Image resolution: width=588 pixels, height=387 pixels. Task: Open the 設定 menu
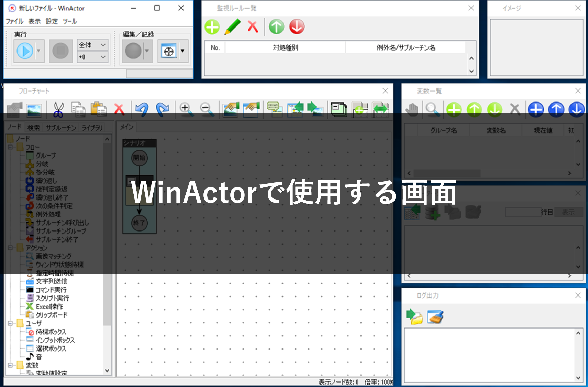52,21
